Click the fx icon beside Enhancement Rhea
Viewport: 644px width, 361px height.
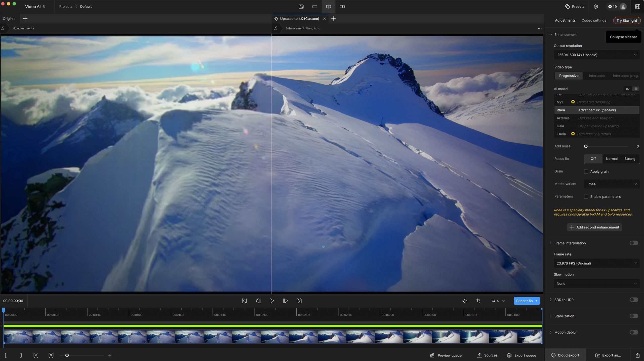tap(276, 28)
